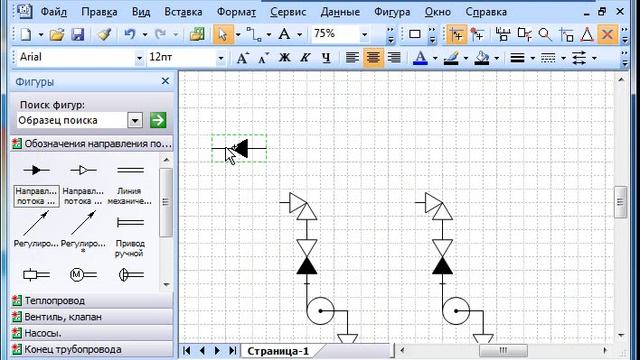The width and height of the screenshot is (640, 360).
Task: Click the shape search green arrow button
Action: pyautogui.click(x=158, y=120)
